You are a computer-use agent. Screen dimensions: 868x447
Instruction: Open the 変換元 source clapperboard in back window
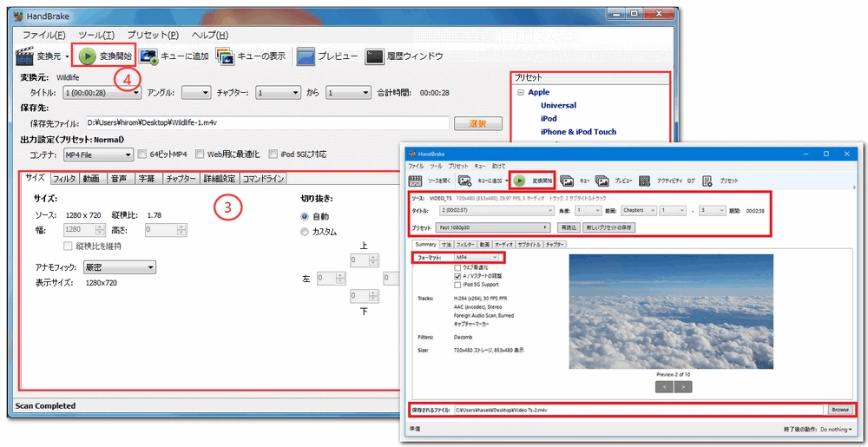click(24, 56)
